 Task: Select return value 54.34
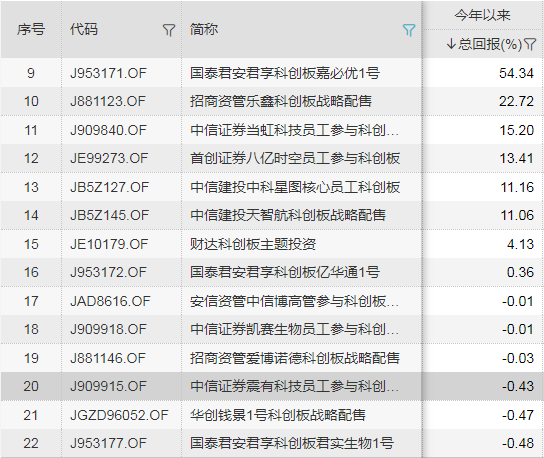(x=516, y=73)
